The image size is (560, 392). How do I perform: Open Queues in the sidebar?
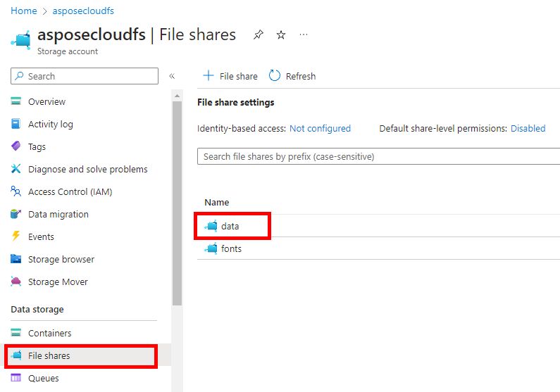(x=43, y=378)
